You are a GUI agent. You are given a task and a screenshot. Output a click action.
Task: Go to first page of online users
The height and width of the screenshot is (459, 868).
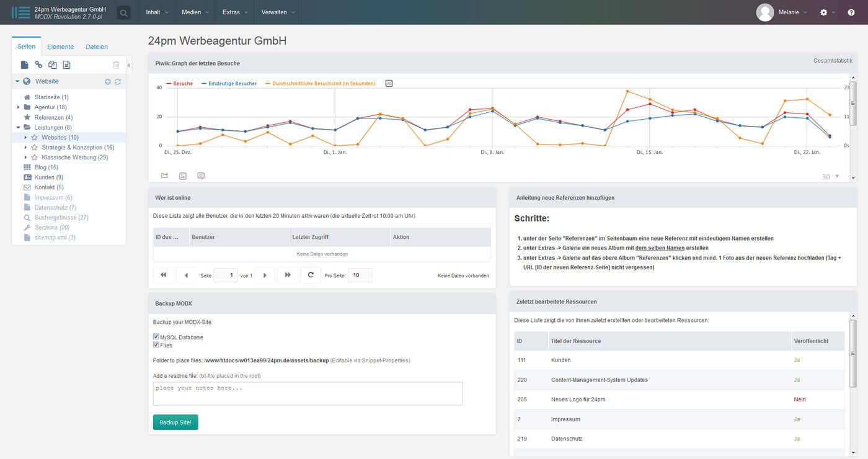[163, 275]
